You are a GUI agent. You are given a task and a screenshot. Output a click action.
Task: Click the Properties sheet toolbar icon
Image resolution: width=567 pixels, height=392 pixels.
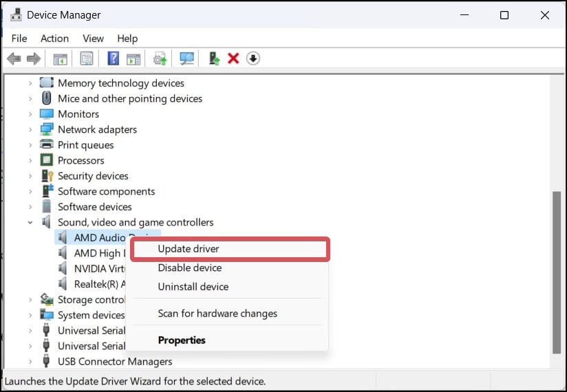click(x=87, y=58)
